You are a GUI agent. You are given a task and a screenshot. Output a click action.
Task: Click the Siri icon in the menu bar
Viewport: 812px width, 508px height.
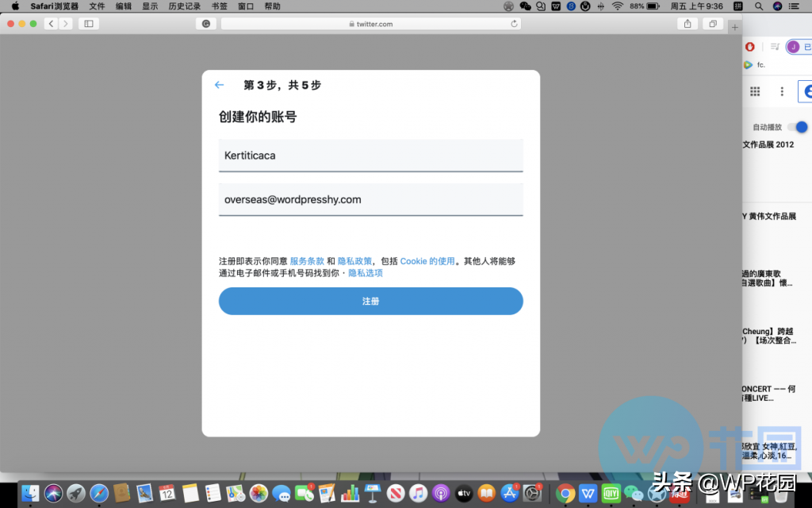(777, 6)
